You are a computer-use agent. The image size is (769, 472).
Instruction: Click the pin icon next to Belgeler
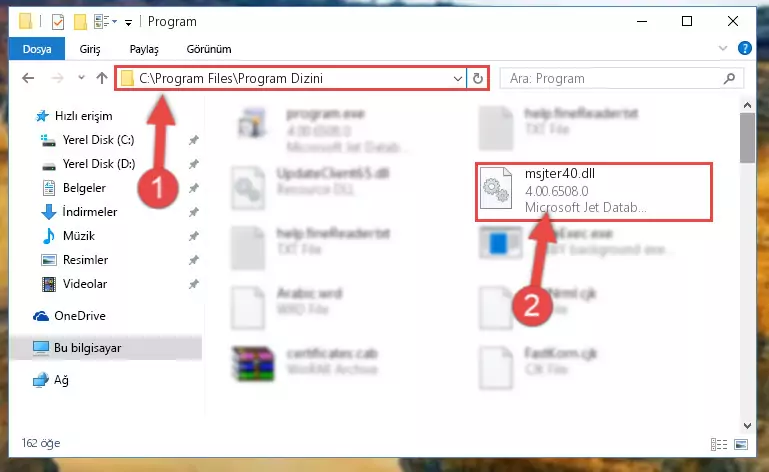click(x=194, y=188)
